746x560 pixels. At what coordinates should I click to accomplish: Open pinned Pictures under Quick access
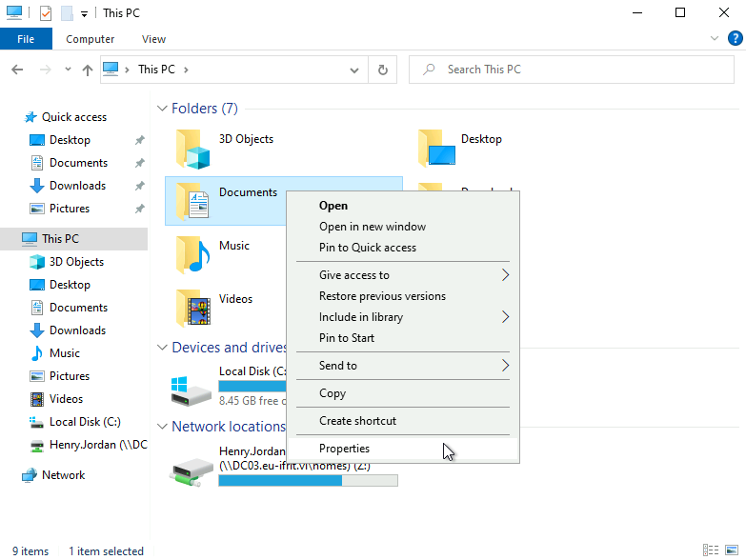pyautogui.click(x=73, y=209)
